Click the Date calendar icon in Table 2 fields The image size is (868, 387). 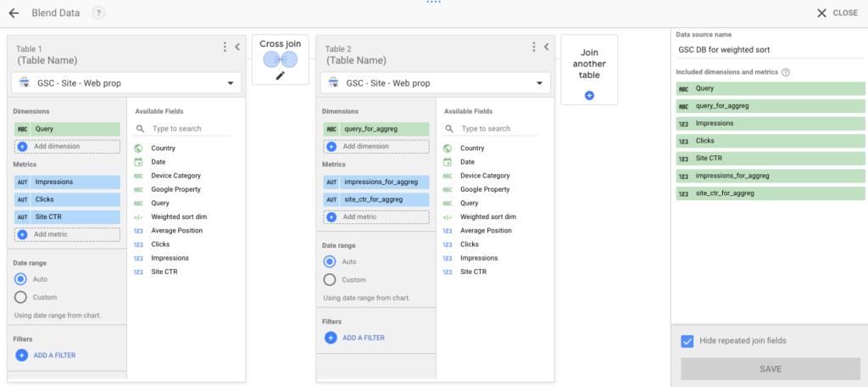tap(448, 162)
